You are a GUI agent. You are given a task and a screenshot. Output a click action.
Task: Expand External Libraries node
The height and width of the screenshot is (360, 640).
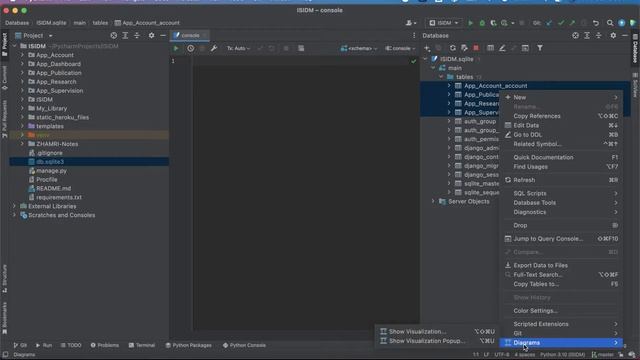click(14, 206)
